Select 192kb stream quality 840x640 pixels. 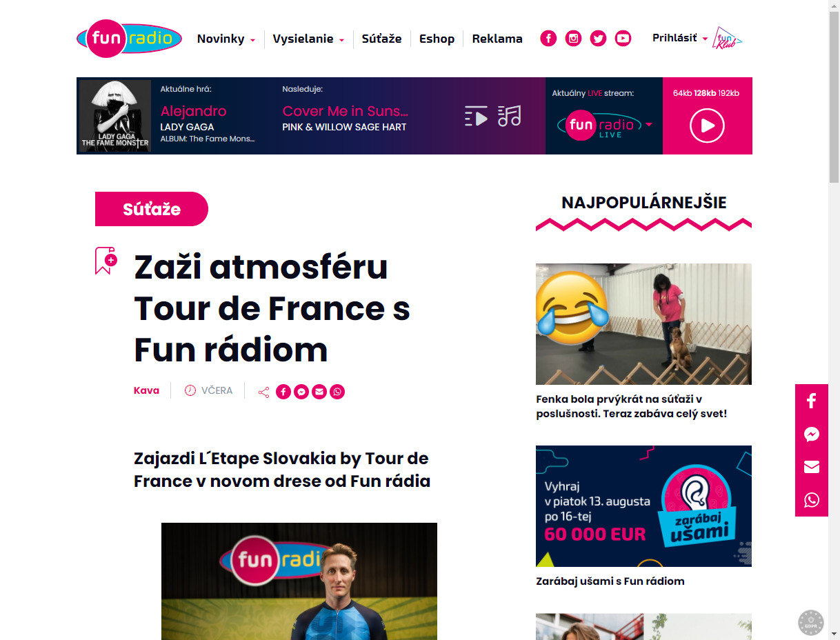[729, 93]
